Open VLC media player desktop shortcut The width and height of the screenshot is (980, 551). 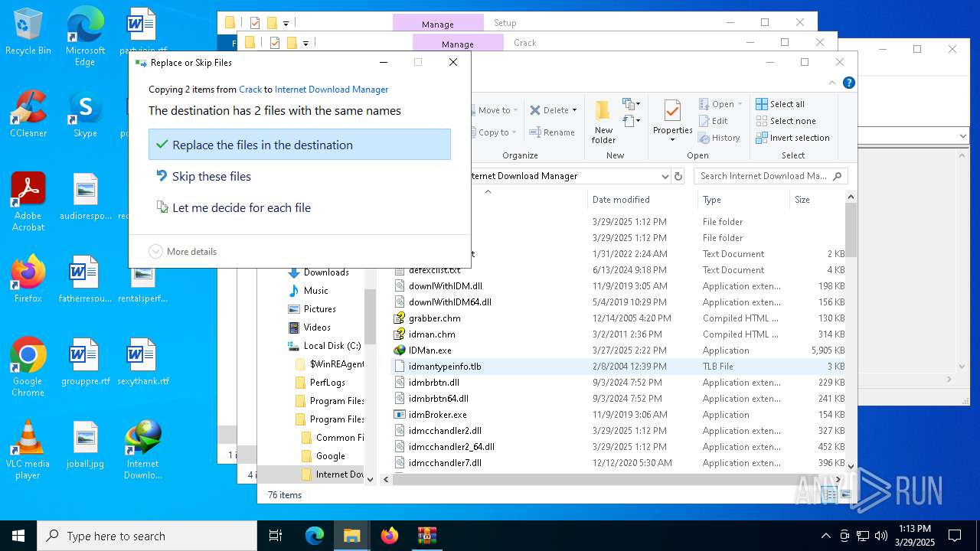pos(28,450)
